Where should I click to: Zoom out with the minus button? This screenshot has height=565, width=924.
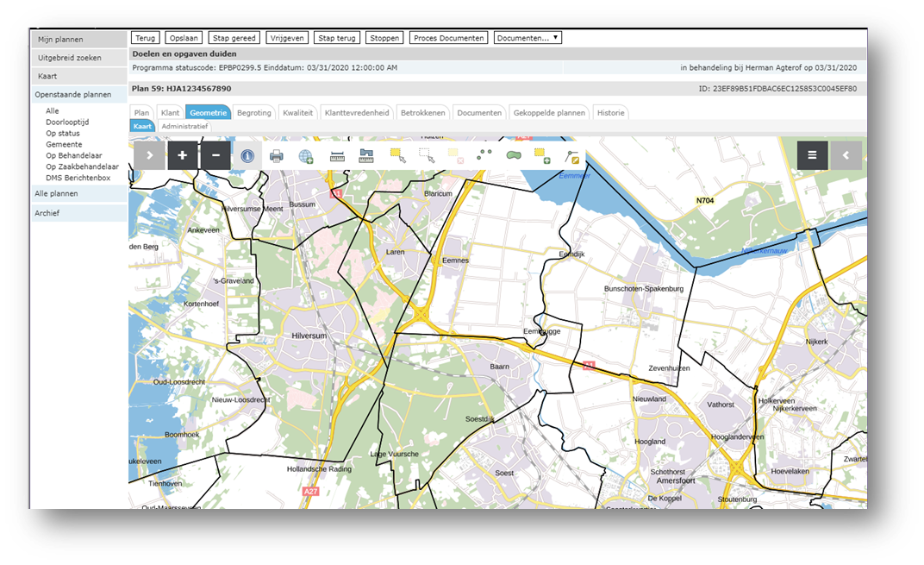pyautogui.click(x=215, y=155)
